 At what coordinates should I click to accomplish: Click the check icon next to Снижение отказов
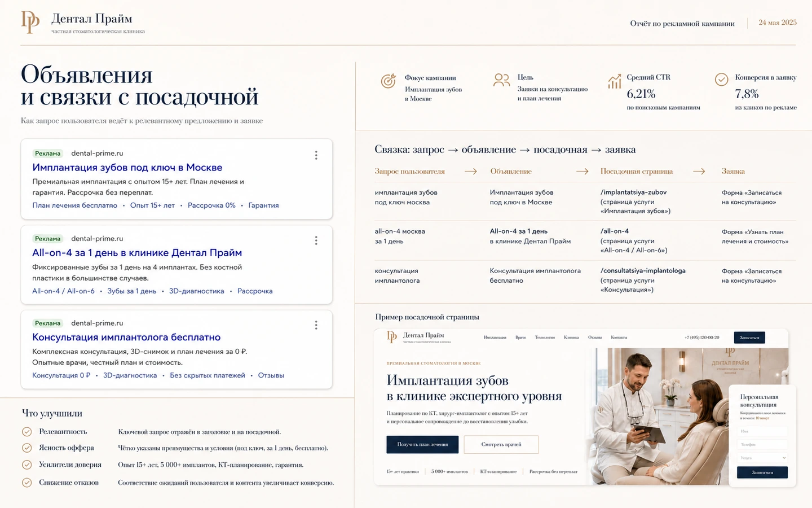click(x=27, y=483)
